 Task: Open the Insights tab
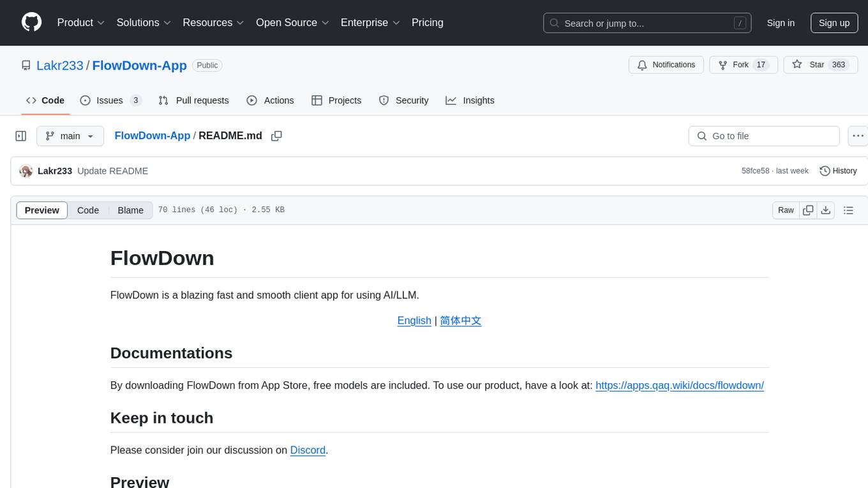(x=470, y=100)
